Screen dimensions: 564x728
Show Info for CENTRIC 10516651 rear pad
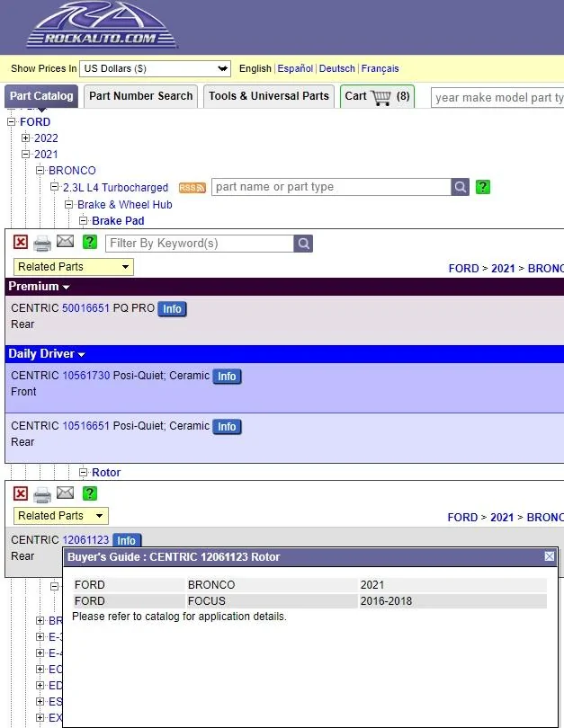[x=227, y=426]
